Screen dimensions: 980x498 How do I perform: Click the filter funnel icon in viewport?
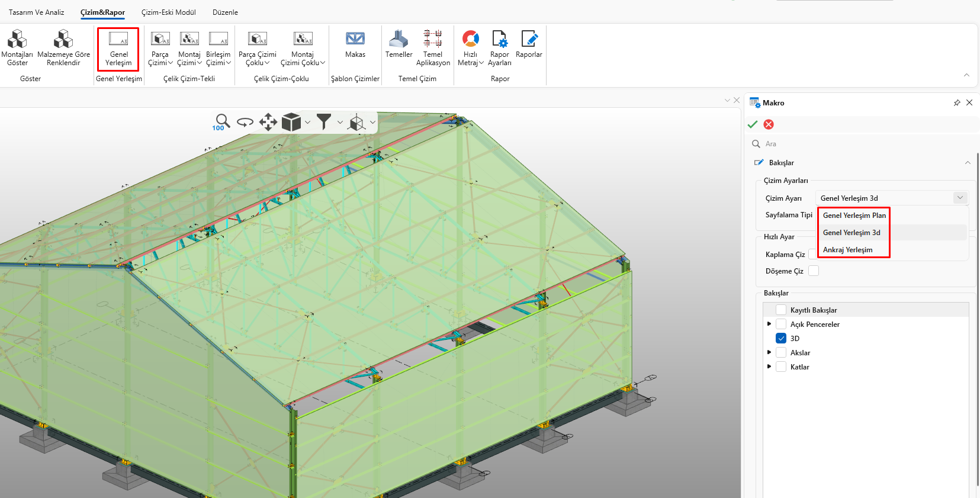pos(324,122)
